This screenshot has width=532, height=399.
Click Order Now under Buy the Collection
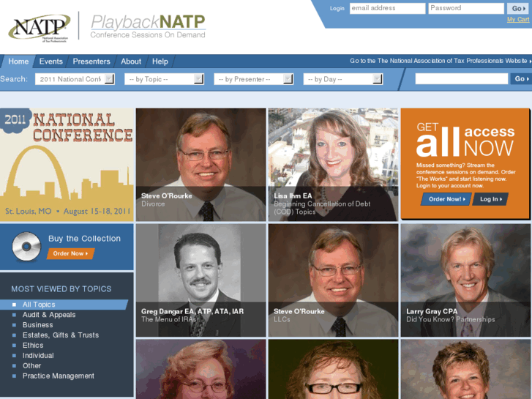pyautogui.click(x=70, y=253)
